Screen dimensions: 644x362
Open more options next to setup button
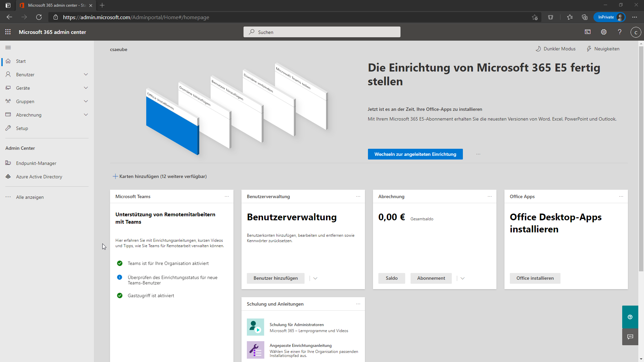pos(478,154)
